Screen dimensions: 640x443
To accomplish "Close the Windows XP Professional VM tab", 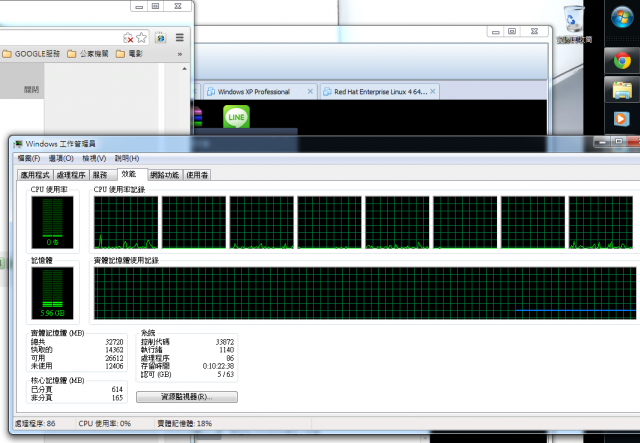I will pos(310,91).
